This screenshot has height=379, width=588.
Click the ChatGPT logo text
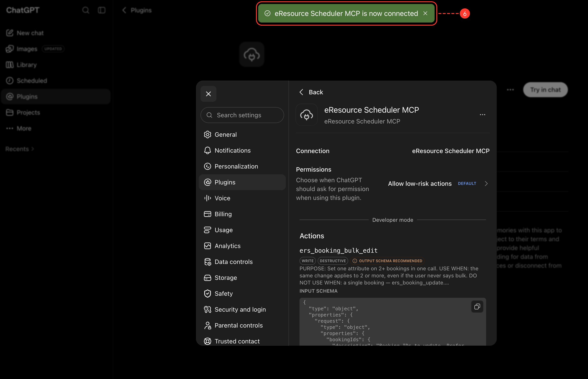tap(23, 10)
